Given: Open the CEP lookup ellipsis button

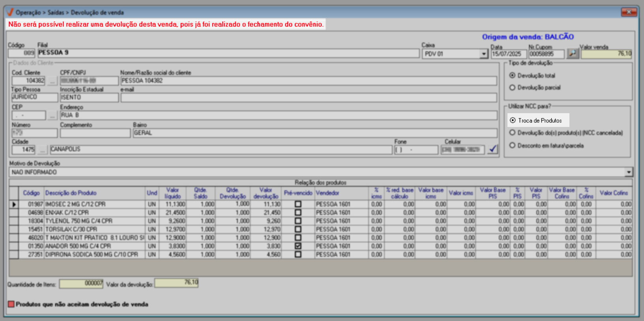Looking at the screenshot, I should pyautogui.click(x=52, y=116).
